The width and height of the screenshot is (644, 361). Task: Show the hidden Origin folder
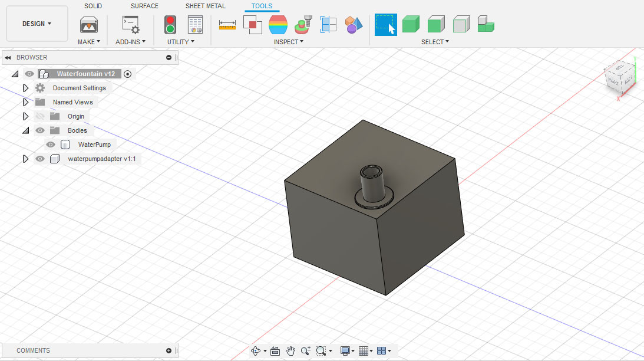[x=40, y=116]
